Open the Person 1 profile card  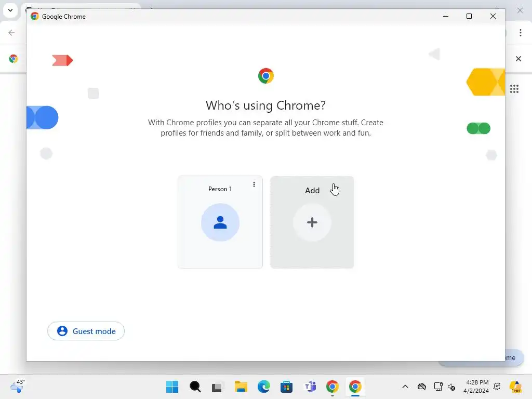tap(220, 222)
